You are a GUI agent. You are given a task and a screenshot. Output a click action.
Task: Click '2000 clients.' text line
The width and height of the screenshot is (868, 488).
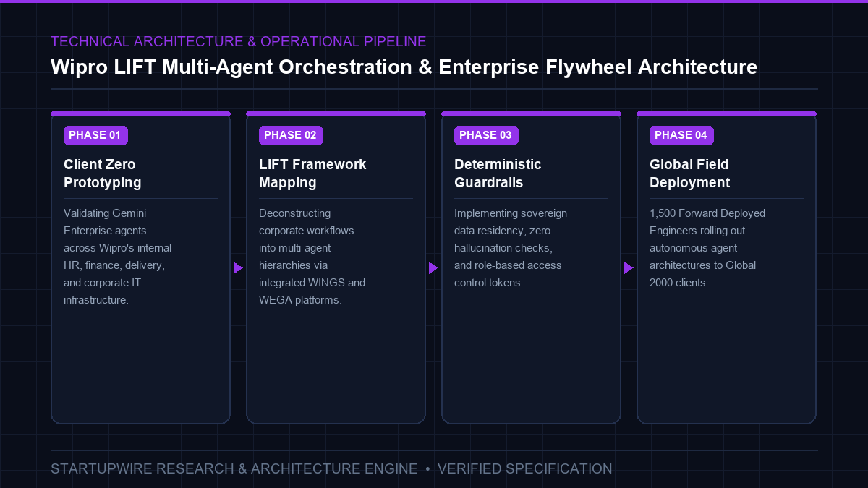tap(679, 283)
